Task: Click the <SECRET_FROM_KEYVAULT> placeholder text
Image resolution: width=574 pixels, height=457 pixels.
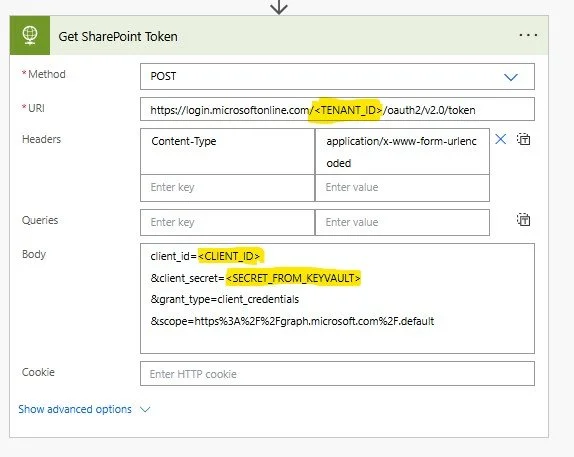Action: (x=293, y=278)
